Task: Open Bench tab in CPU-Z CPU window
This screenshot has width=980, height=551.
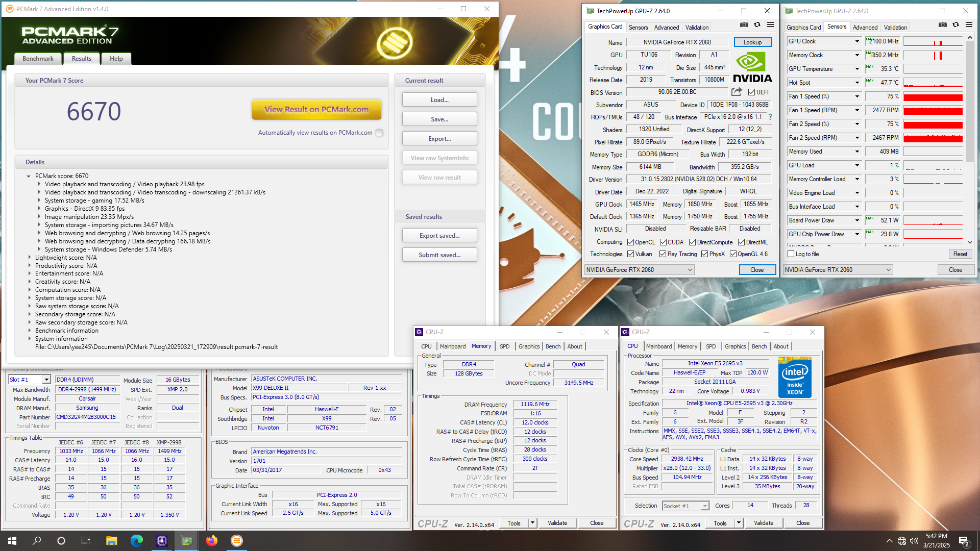Action: coord(759,346)
